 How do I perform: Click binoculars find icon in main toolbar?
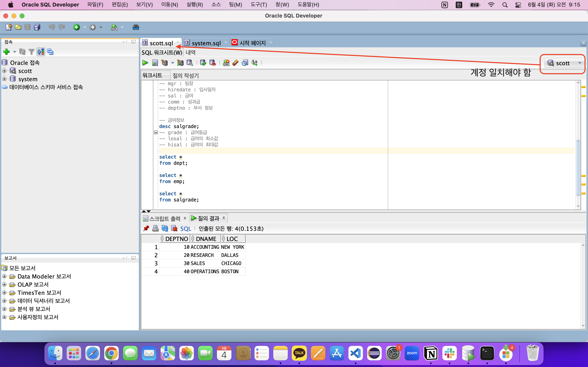tap(136, 27)
